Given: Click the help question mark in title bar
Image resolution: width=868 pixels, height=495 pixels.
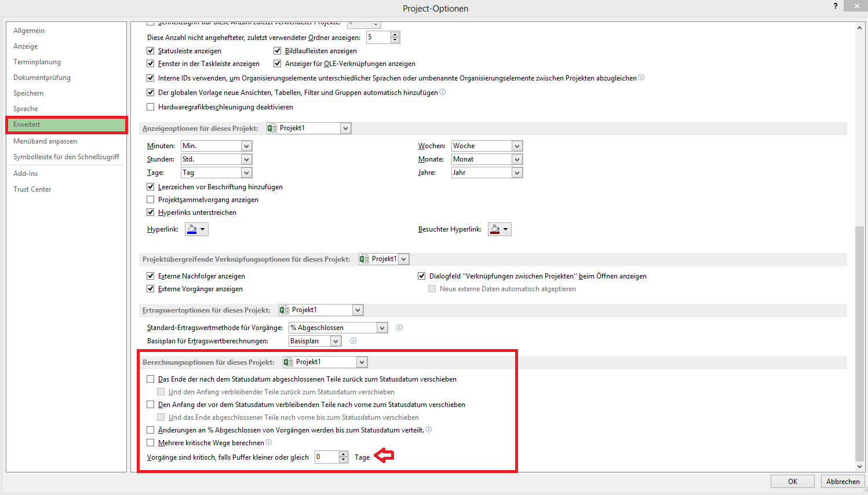Looking at the screenshot, I should tap(836, 6).
